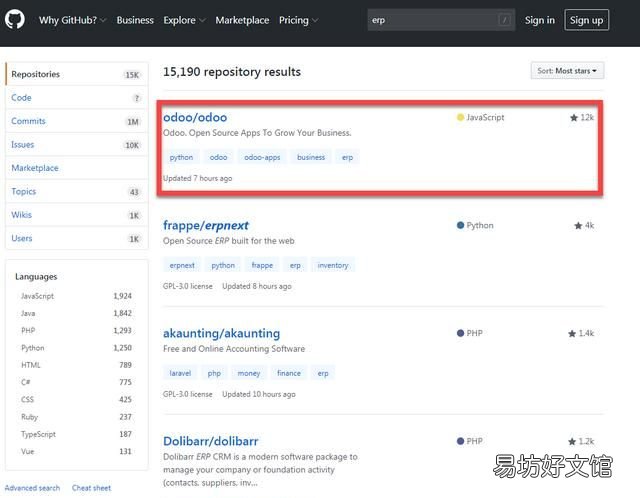The image size is (640, 498).
Task: Click 'Updated 7 hours ago' text
Action: pyautogui.click(x=198, y=178)
